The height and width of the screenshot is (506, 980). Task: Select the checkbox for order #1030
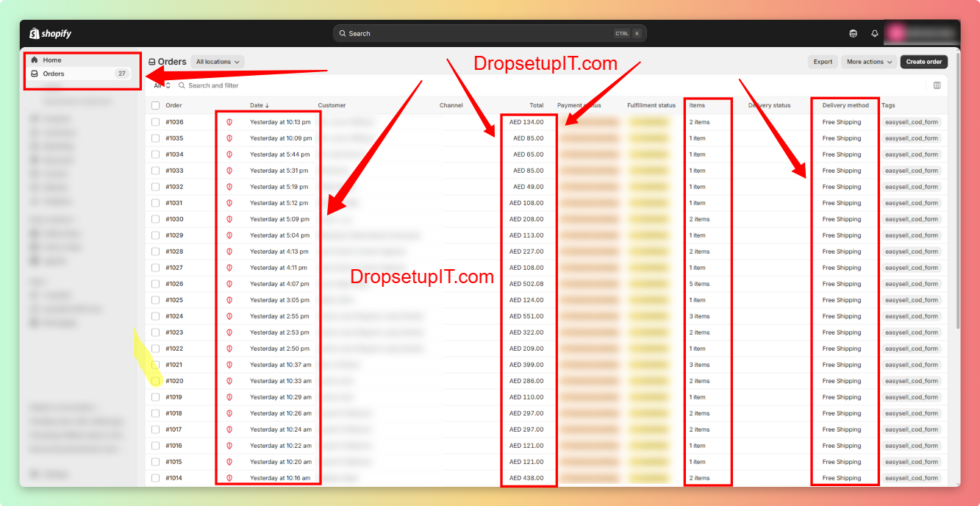(155, 219)
